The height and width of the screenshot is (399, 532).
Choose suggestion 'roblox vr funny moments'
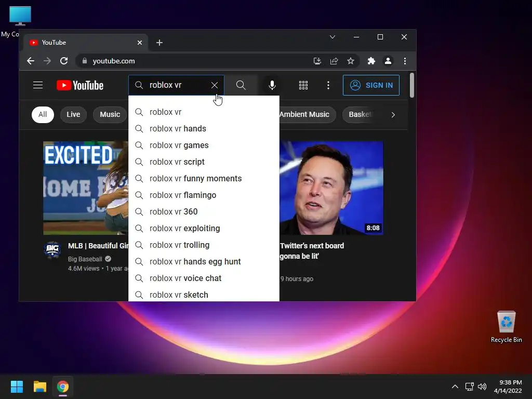(x=204, y=179)
